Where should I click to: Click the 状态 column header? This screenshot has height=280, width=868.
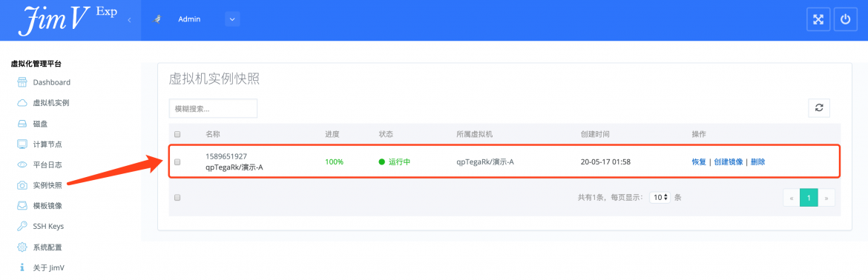(x=386, y=134)
